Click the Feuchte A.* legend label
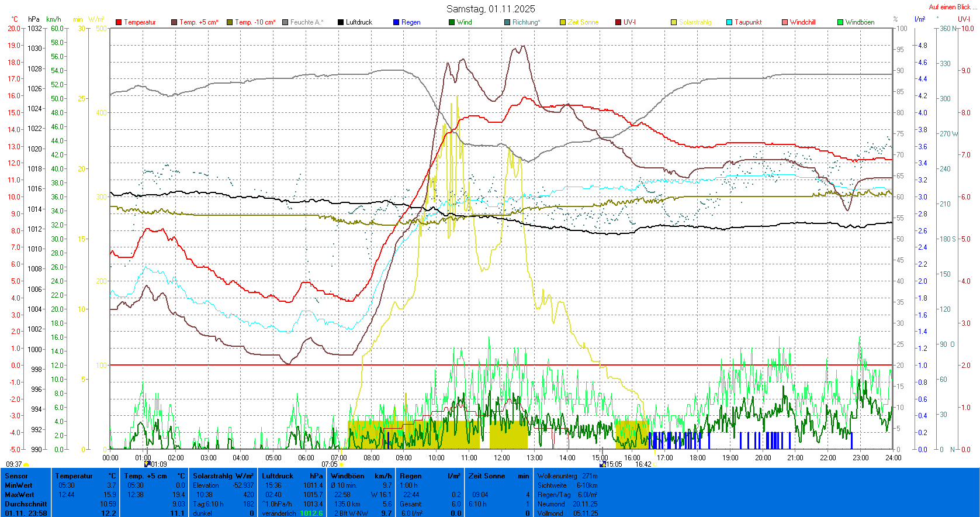 click(x=306, y=22)
